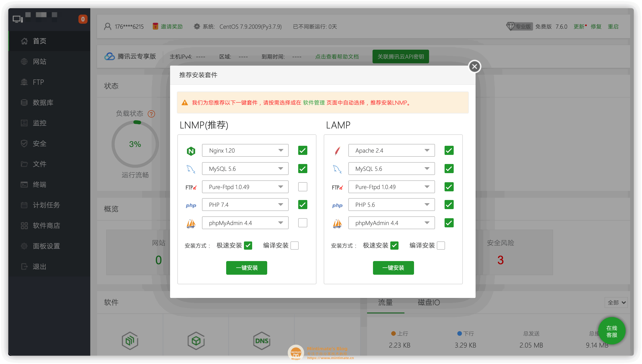The height and width of the screenshot is (364, 642).
Task: Click the FTPd icon in LAMP list
Action: pos(337,187)
